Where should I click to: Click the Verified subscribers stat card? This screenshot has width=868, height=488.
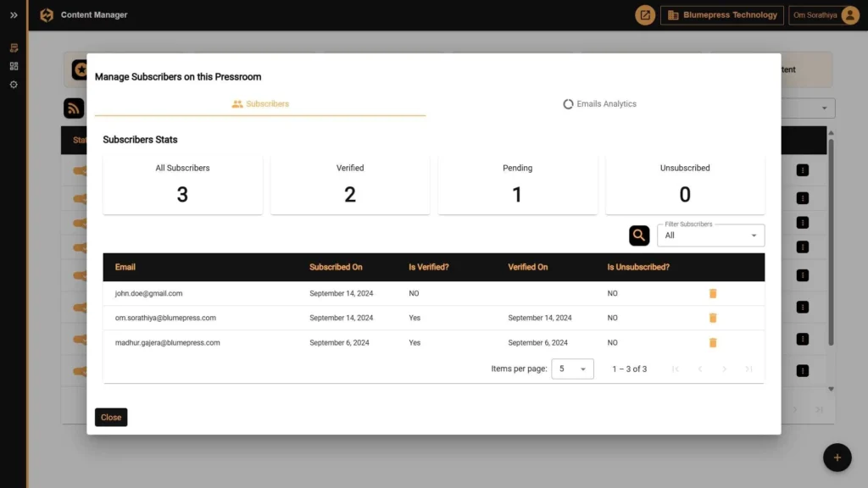pos(350,183)
